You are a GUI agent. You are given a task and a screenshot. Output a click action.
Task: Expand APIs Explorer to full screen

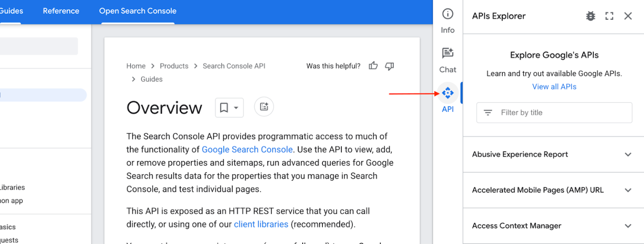(609, 16)
